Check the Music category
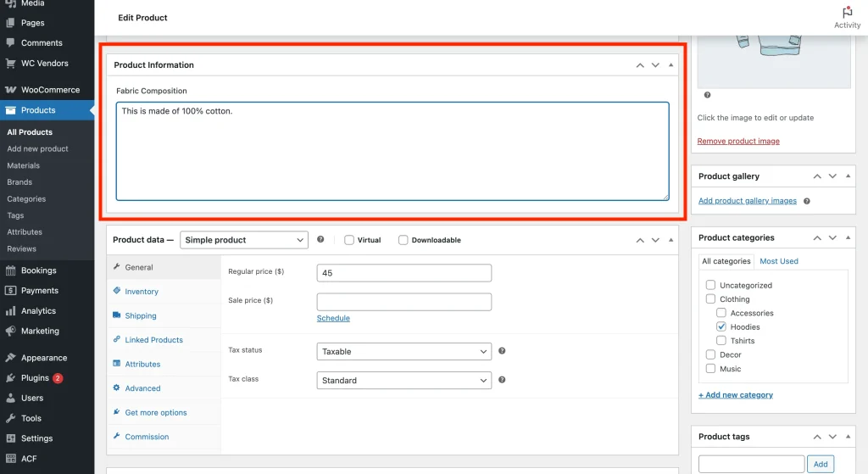Screen dimensions: 868x474 pyautogui.click(x=710, y=368)
